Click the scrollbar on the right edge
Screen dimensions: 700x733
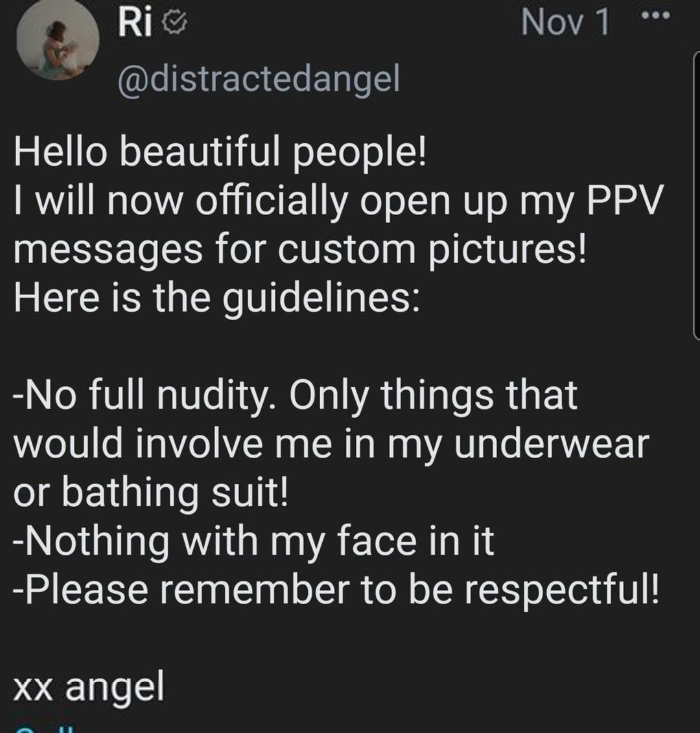696,194
